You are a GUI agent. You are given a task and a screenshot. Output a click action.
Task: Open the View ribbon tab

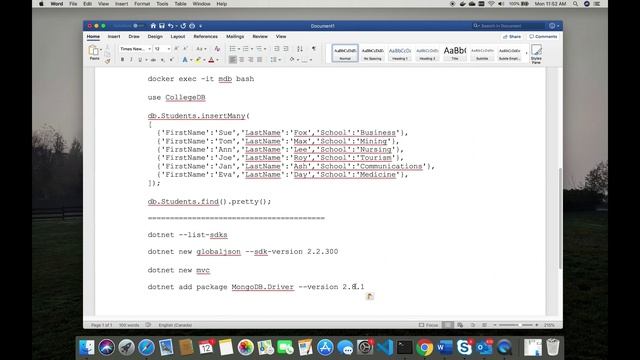click(x=281, y=36)
